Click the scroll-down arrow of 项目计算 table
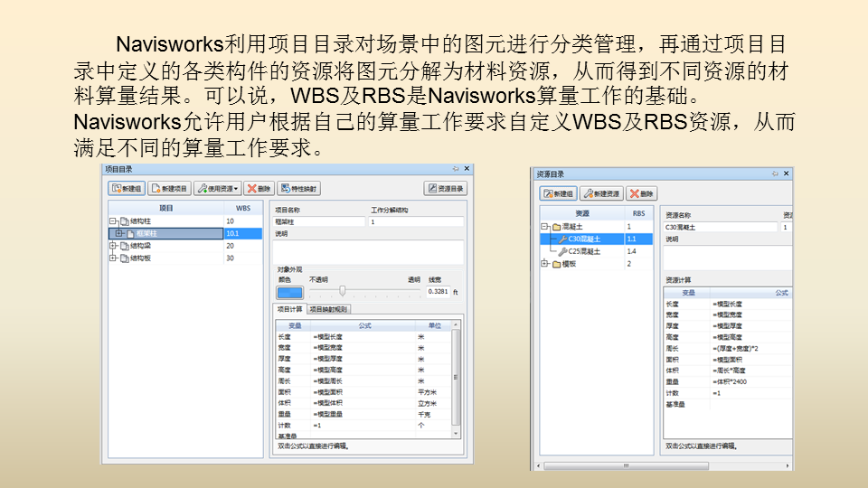The width and height of the screenshot is (868, 488). tap(456, 434)
